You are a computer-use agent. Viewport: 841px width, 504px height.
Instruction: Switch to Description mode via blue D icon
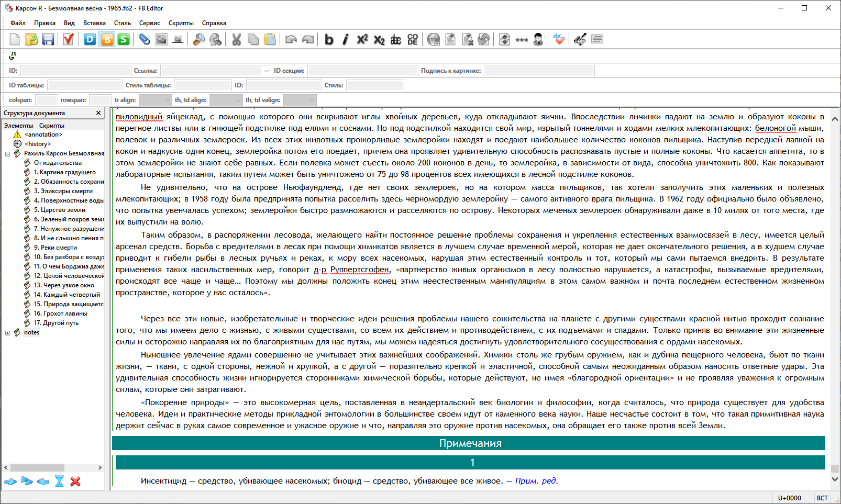[90, 39]
